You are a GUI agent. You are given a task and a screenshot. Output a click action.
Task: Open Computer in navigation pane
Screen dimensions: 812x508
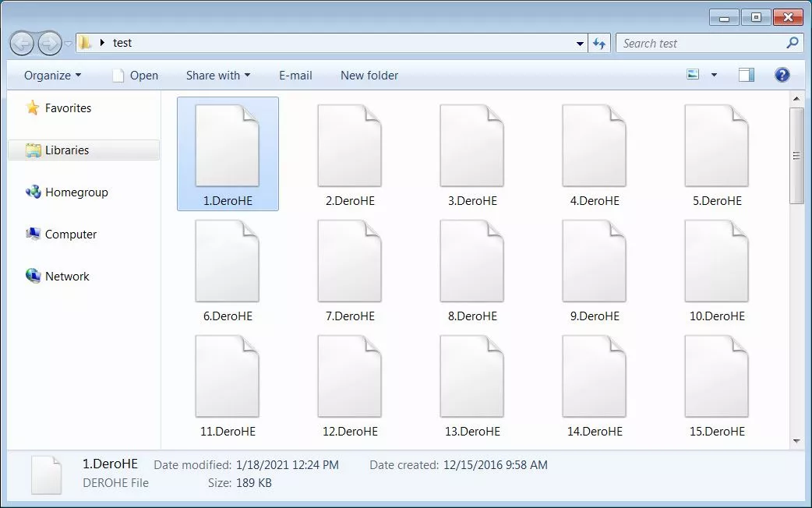coord(70,235)
